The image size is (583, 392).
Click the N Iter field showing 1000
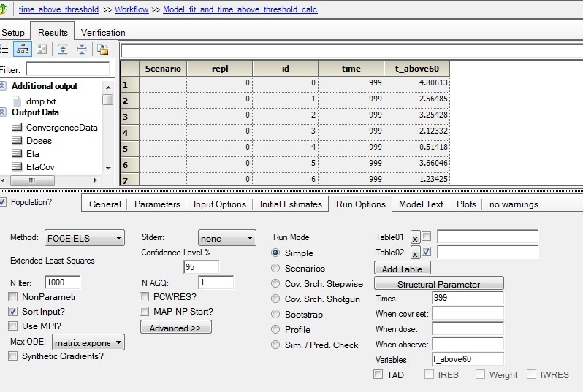tap(63, 283)
